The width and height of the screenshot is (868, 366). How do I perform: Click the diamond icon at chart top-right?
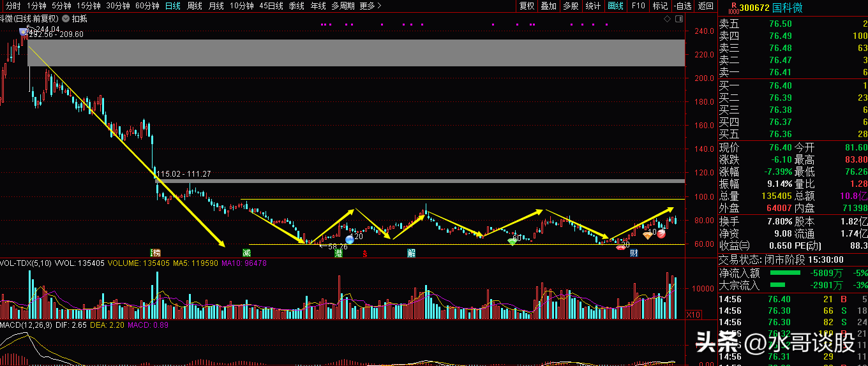coord(668,19)
